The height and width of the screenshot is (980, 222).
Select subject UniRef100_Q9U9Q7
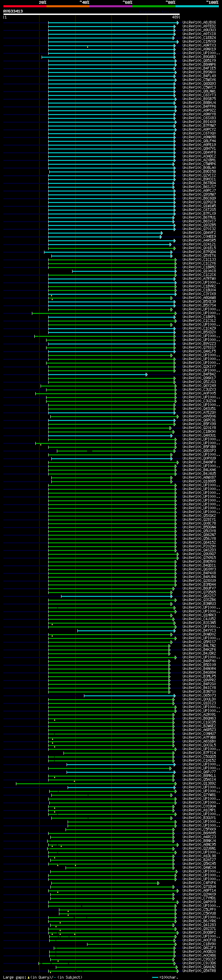tap(199, 554)
